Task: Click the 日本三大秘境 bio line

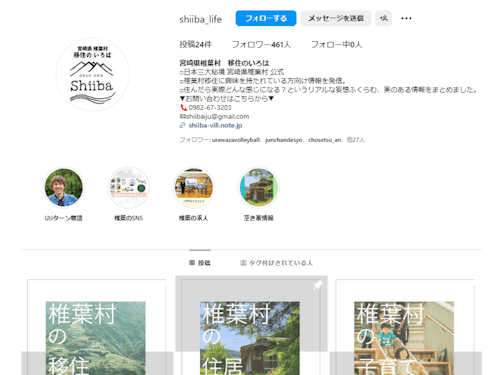Action: pos(232,72)
